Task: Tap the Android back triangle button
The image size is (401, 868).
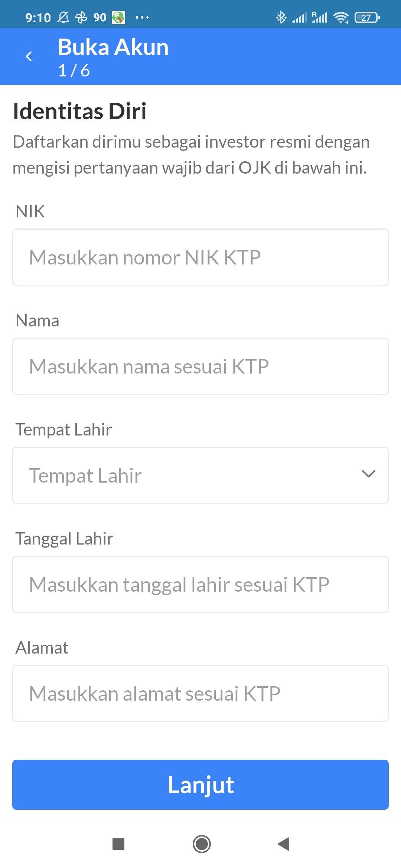Action: (284, 844)
